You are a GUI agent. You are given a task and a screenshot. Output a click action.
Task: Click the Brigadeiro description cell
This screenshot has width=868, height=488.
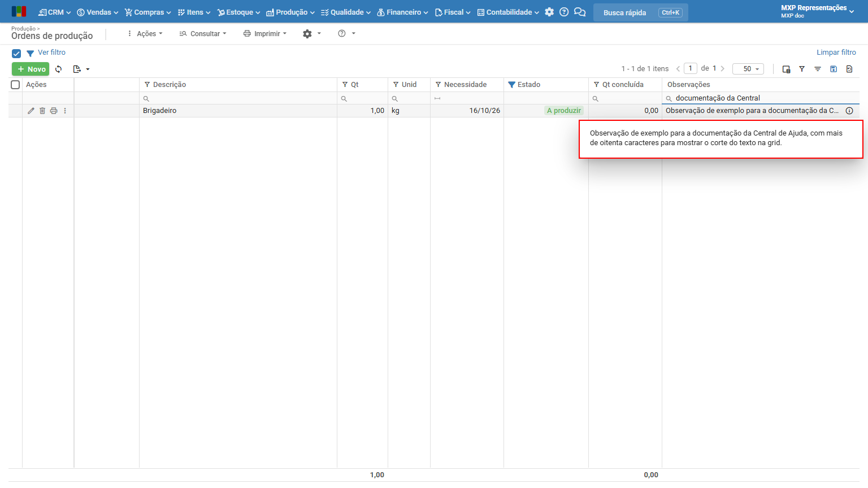click(x=238, y=111)
